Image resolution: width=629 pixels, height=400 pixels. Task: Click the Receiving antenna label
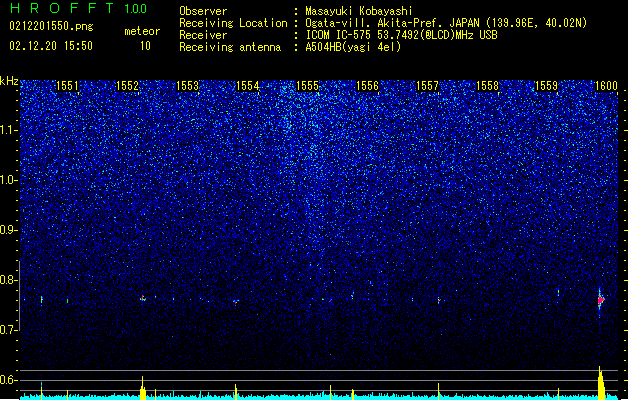(x=230, y=47)
